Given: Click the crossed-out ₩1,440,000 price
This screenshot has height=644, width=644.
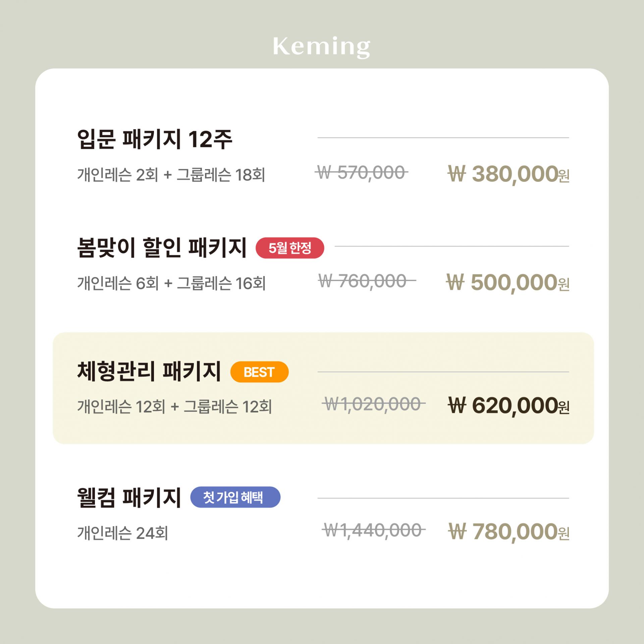Looking at the screenshot, I should pyautogui.click(x=374, y=530).
